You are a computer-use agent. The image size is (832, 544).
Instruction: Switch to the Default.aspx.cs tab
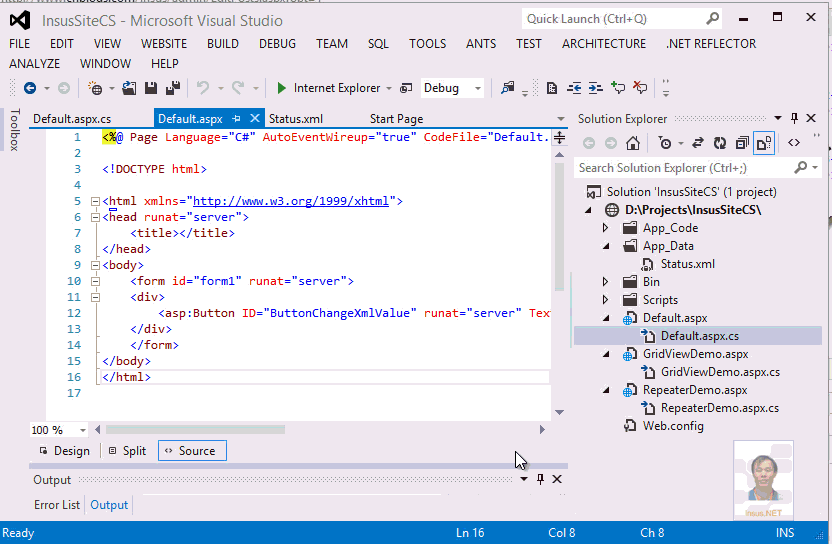click(72, 119)
